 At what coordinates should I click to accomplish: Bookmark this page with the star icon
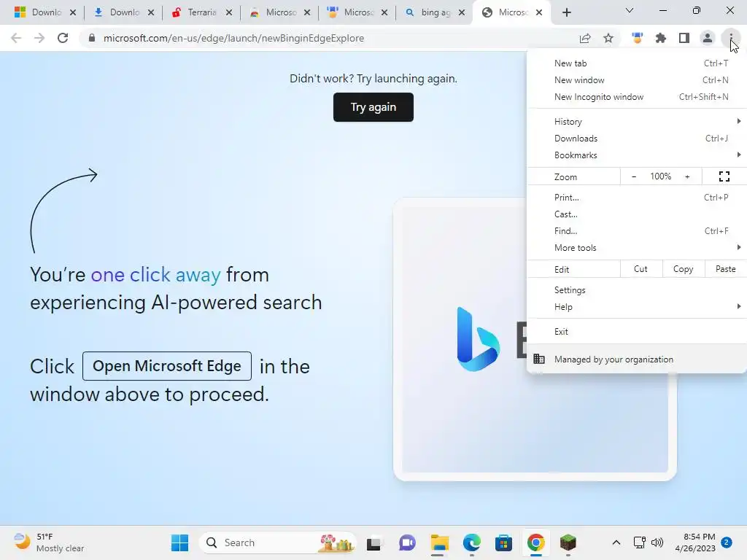(608, 38)
